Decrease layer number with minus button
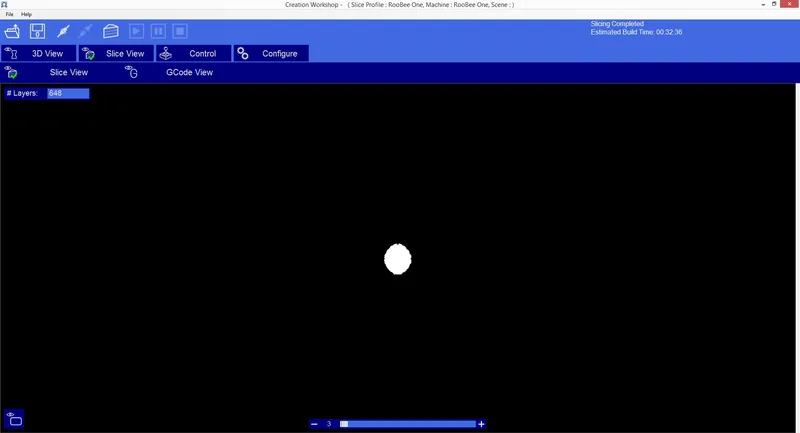The image size is (800, 433). coord(315,424)
